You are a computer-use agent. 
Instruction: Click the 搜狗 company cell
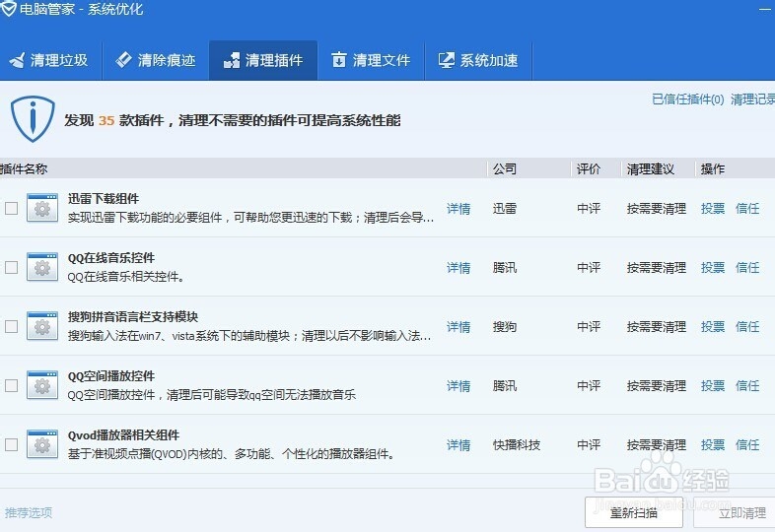click(x=505, y=326)
